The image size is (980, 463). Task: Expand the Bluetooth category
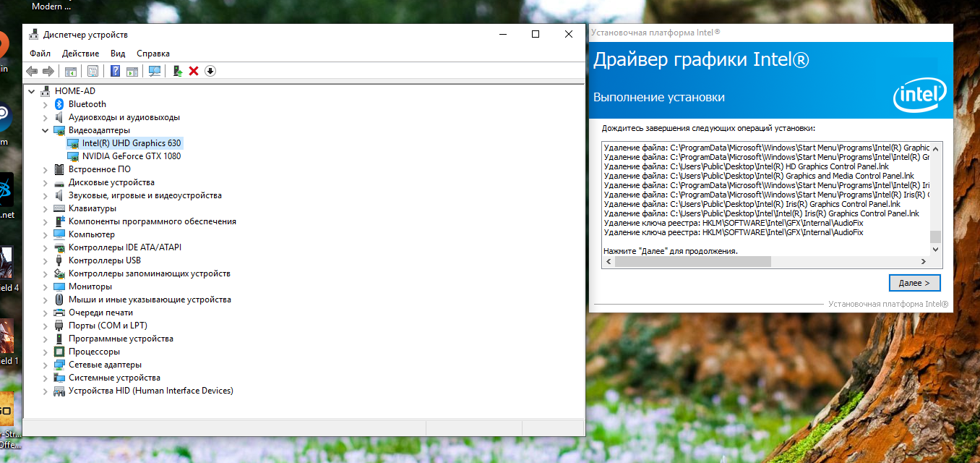tap(46, 104)
